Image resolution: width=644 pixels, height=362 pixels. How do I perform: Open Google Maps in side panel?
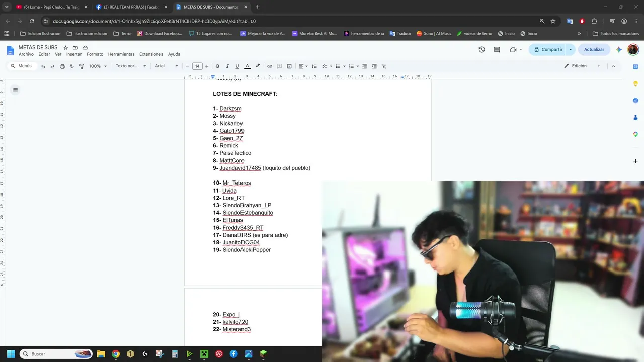point(635,134)
